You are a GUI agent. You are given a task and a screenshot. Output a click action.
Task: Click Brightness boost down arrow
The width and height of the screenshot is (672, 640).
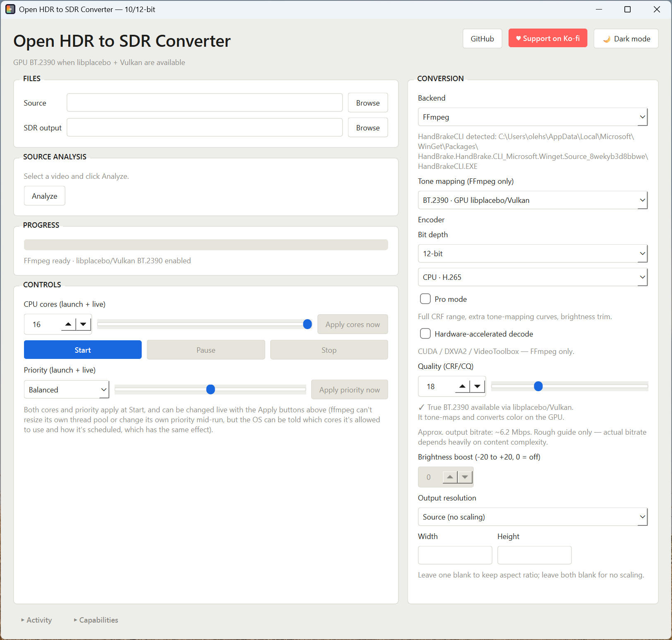465,477
